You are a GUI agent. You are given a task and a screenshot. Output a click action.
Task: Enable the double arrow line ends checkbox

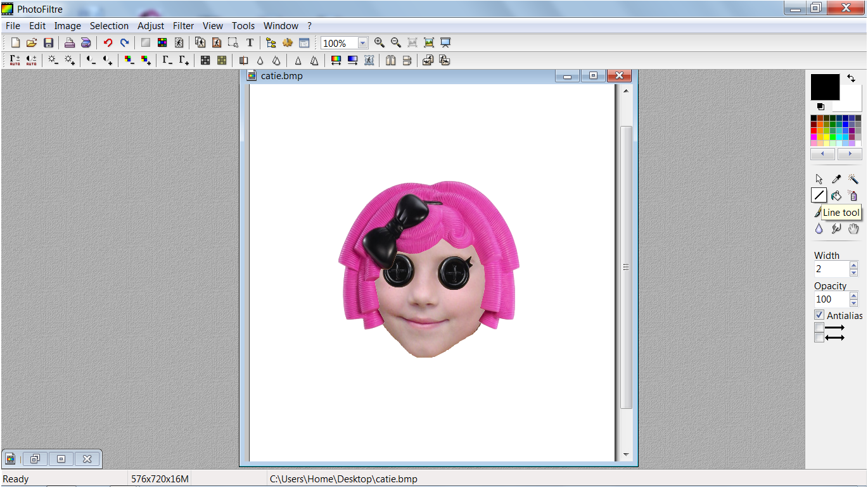click(x=819, y=337)
